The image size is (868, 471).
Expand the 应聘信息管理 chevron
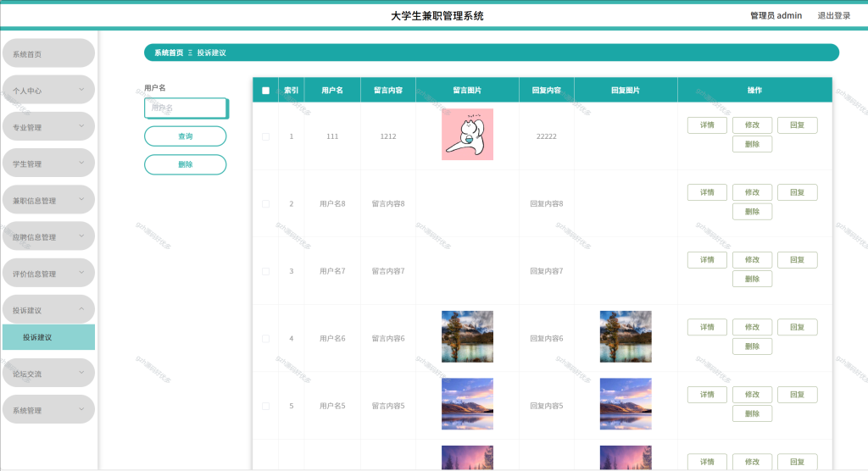81,235
